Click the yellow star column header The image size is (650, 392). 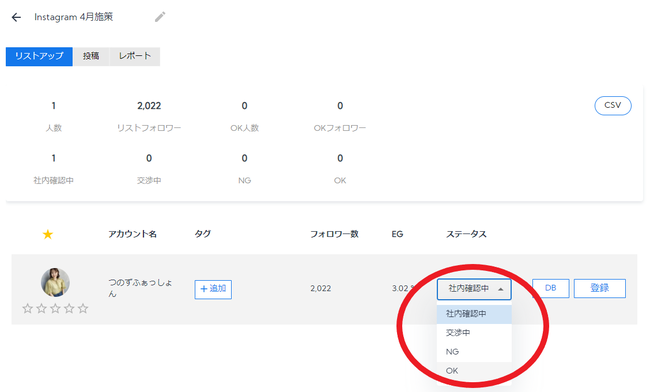click(48, 235)
